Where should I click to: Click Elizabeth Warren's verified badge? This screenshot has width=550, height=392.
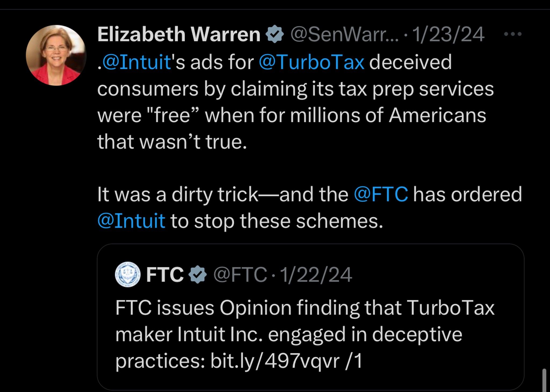coord(274,34)
